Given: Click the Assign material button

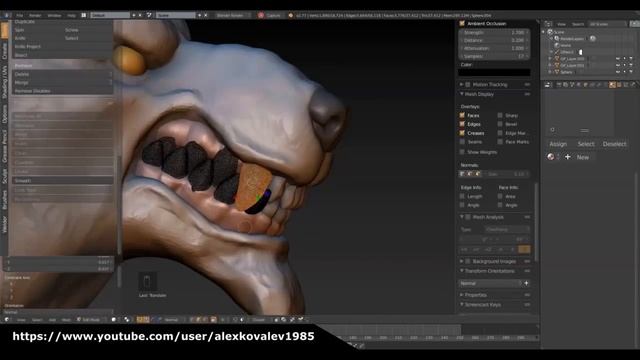Looking at the screenshot, I should 558,144.
